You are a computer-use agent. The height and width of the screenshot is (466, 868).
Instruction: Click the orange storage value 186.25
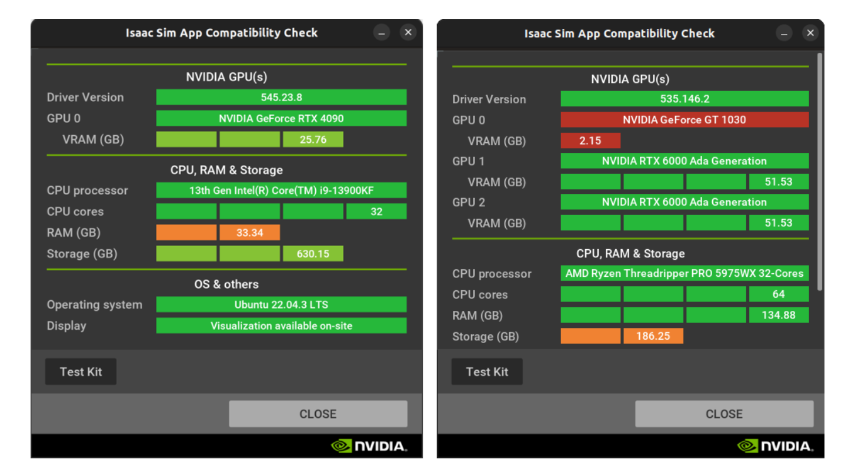pyautogui.click(x=653, y=336)
